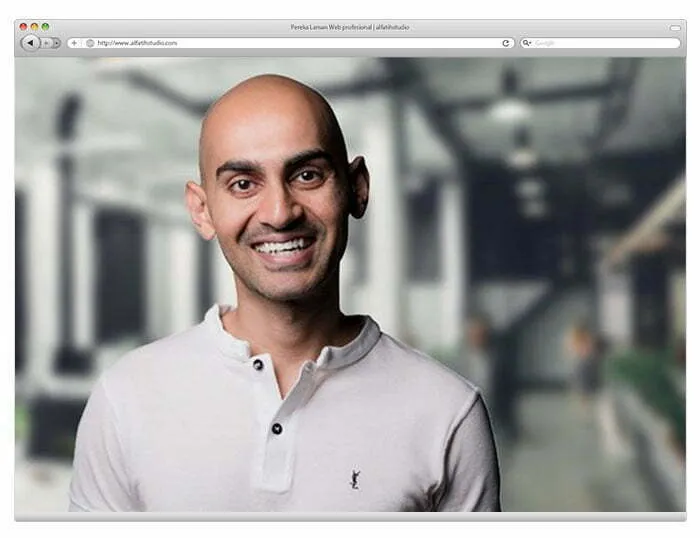
Task: Click the window title text in title bar
Action: [350, 27]
